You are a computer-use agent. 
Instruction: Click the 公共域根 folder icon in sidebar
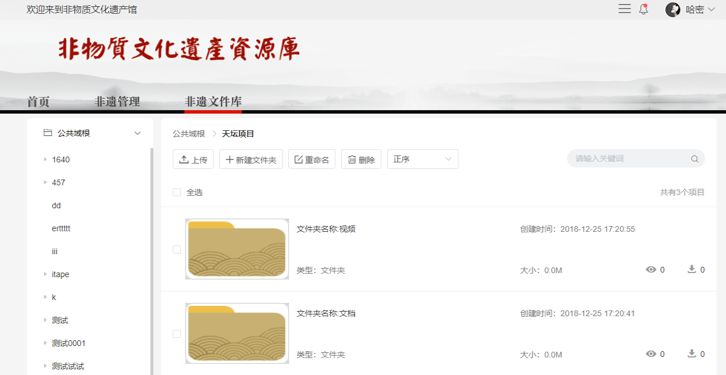coord(47,133)
